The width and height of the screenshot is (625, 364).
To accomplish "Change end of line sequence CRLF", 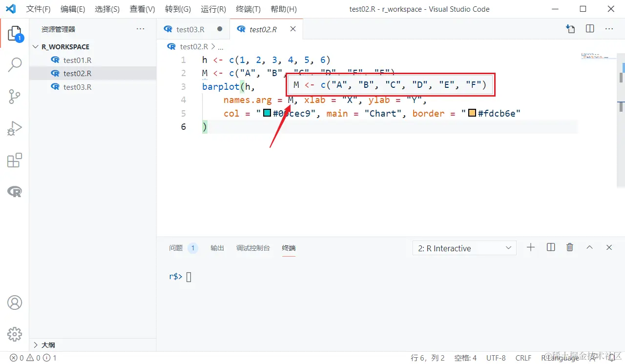I will (x=523, y=358).
